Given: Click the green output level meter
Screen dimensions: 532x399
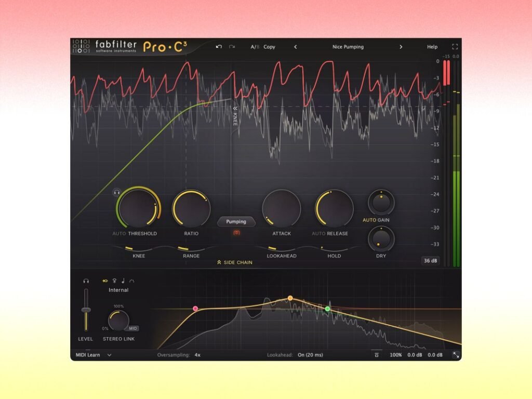Looking at the screenshot, I should (456, 219).
